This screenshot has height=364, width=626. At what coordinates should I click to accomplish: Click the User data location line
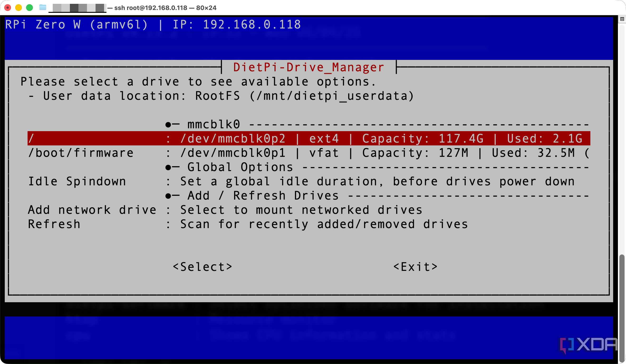(x=221, y=96)
